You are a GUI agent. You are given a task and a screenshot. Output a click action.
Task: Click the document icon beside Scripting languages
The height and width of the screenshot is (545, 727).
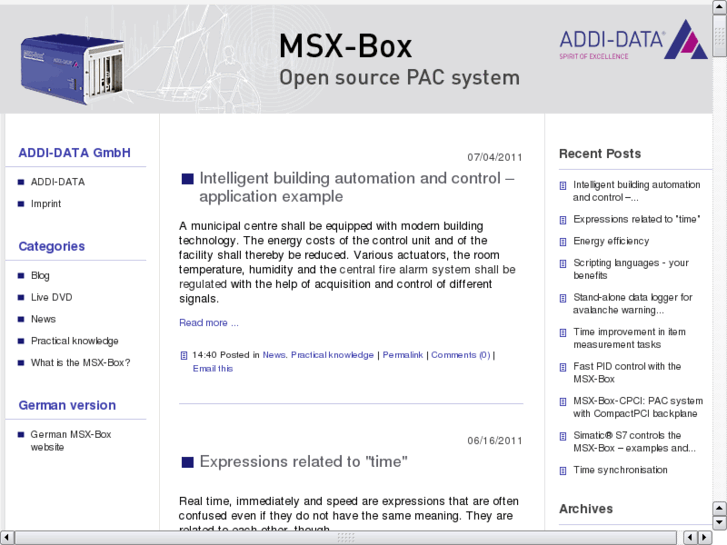pyautogui.click(x=563, y=264)
